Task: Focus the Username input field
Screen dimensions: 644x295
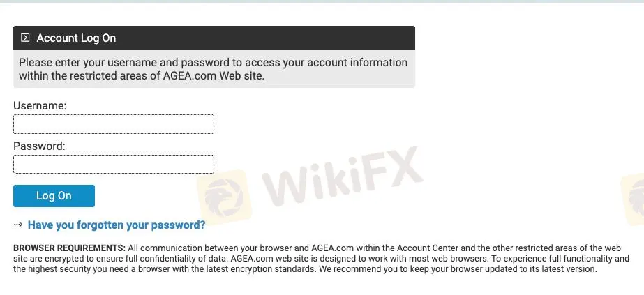Action: click(114, 124)
